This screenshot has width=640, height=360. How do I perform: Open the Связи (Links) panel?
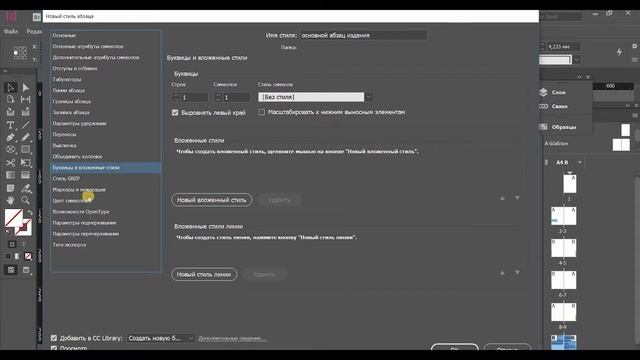(553, 106)
